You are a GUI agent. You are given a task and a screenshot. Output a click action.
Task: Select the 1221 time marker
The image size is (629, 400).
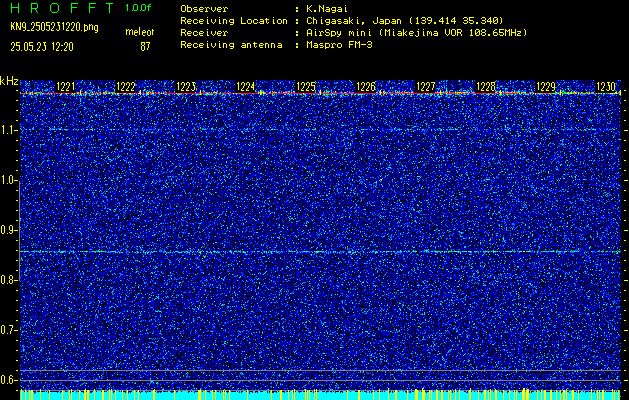(x=65, y=86)
